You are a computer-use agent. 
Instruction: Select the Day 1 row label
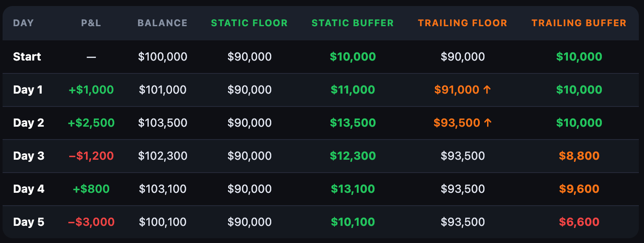(x=28, y=90)
